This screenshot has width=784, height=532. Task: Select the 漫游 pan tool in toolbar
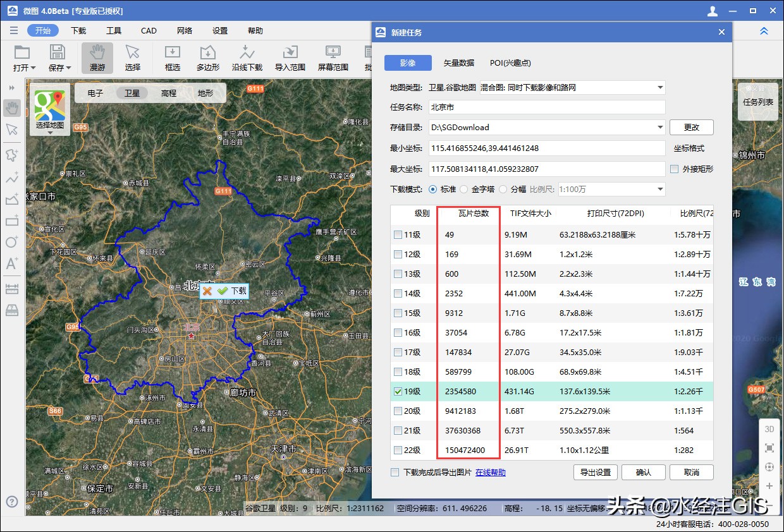click(97, 57)
